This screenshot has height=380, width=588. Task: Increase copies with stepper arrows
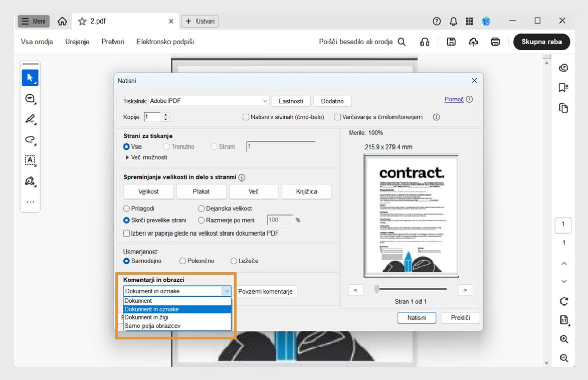166,115
